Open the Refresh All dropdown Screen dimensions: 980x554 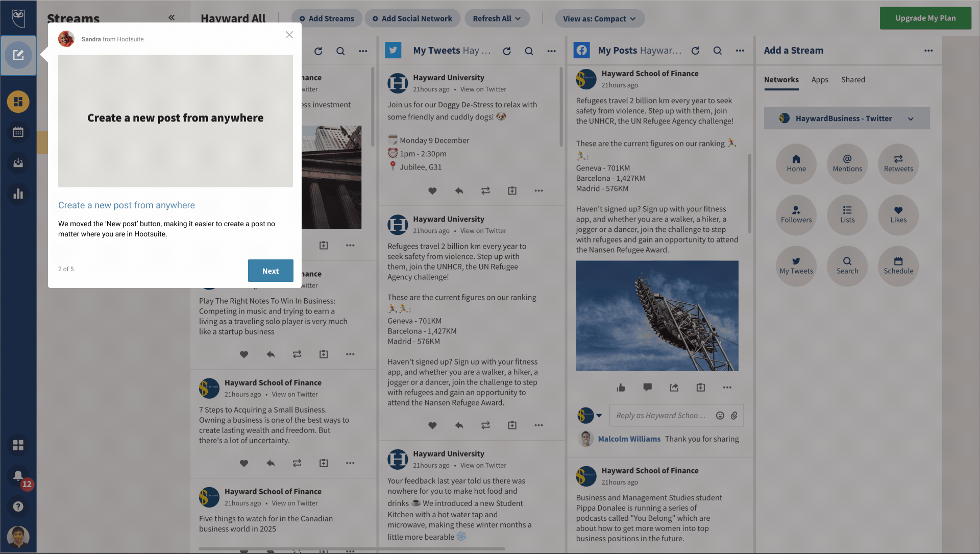[x=497, y=18]
